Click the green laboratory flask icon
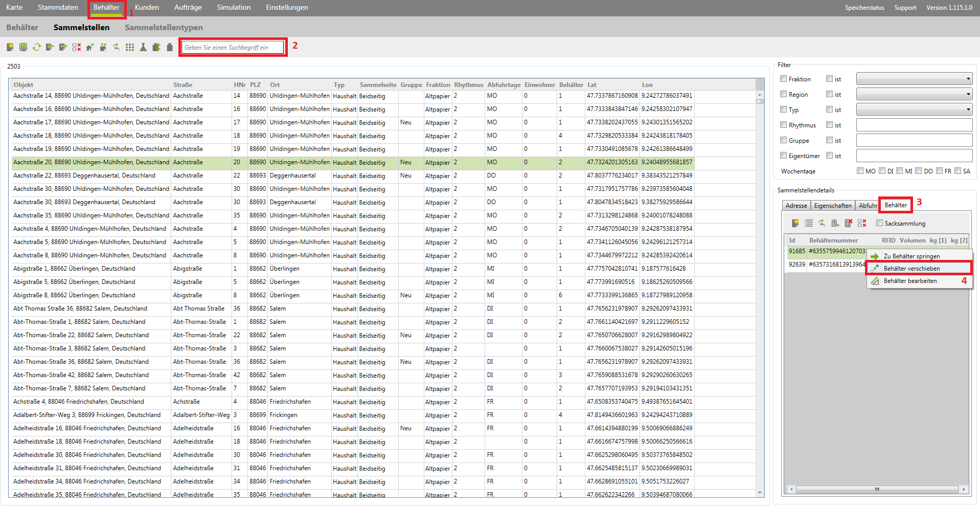 tap(143, 47)
